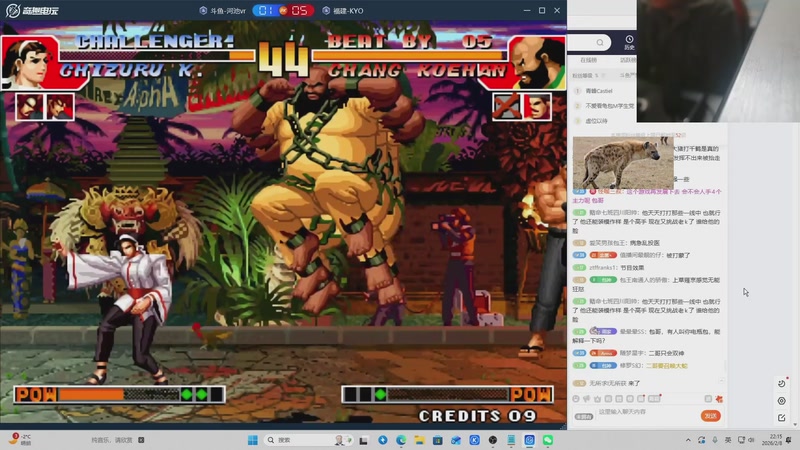Image resolution: width=800 pixels, height=450 pixels.
Task: Click the 01 blue score in the title bar
Action: click(265, 11)
